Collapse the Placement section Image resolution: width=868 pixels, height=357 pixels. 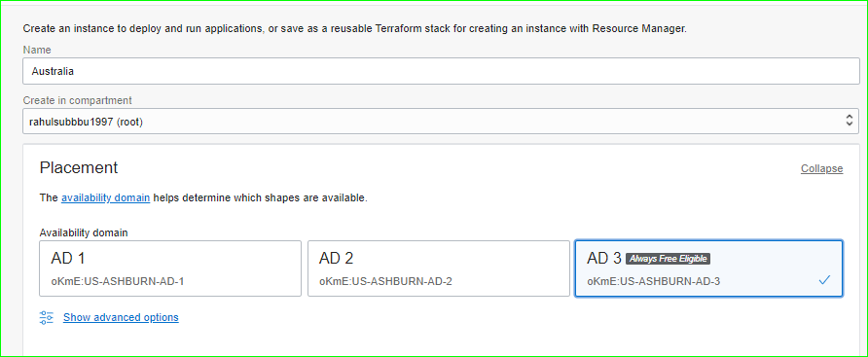click(x=821, y=168)
